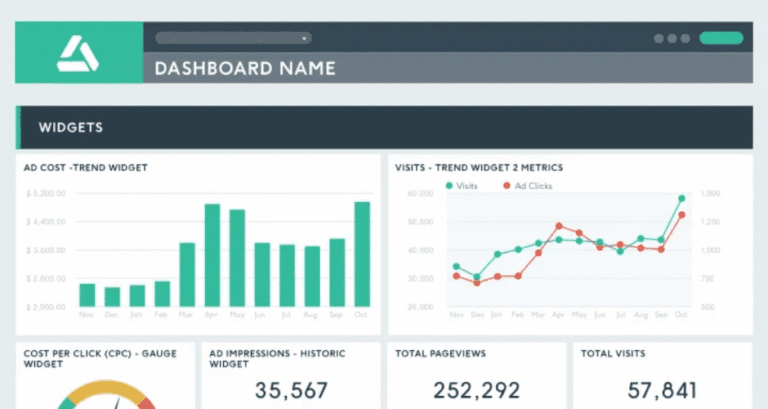Click the CPC gauge dial
Screen dimensions: 768x409
pos(106,394)
